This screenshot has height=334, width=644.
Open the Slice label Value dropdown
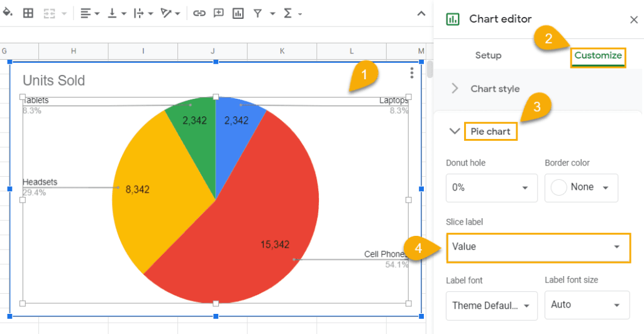(538, 247)
